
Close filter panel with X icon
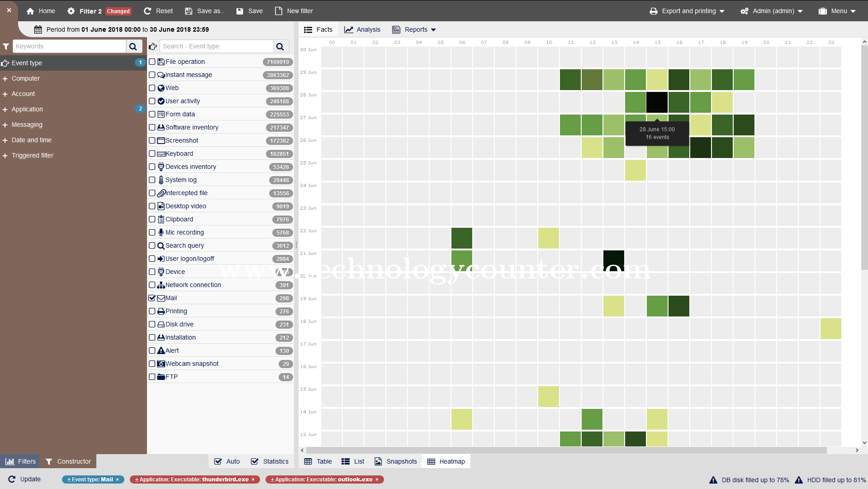[x=9, y=10]
